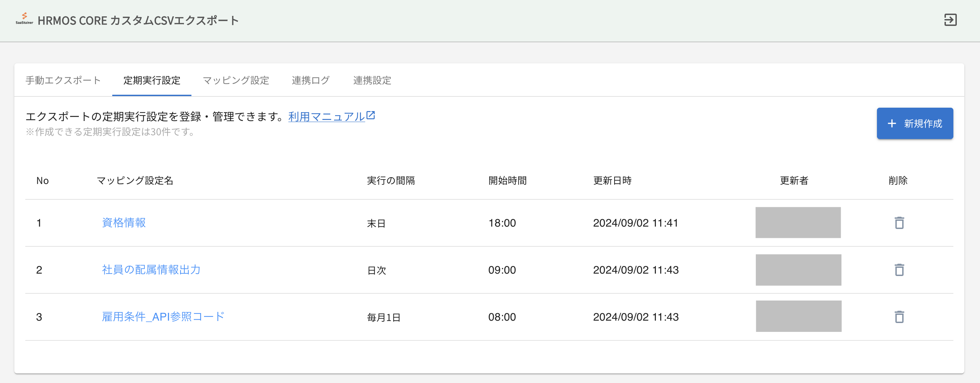Select the 定期実行設定 tab
The width and height of the screenshot is (980, 383).
(x=152, y=80)
